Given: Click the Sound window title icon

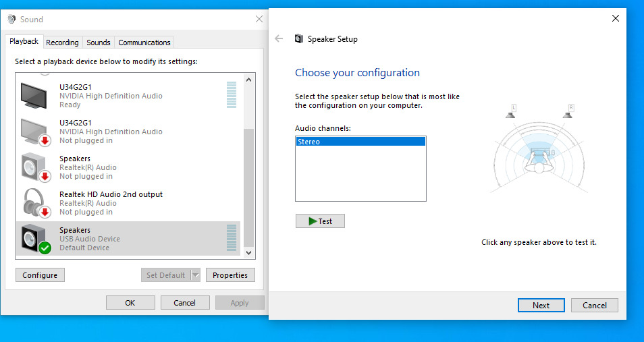Looking at the screenshot, I should (x=11, y=20).
